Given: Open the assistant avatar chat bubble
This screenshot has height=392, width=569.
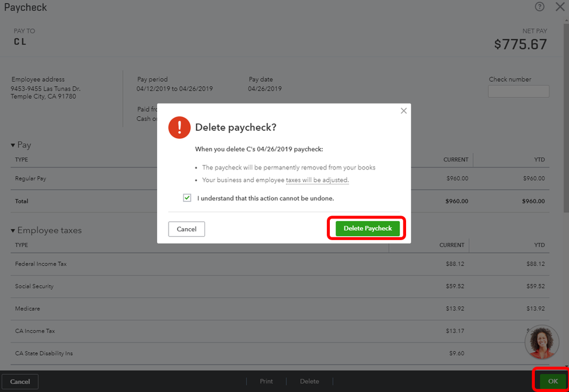Looking at the screenshot, I should click(x=542, y=342).
